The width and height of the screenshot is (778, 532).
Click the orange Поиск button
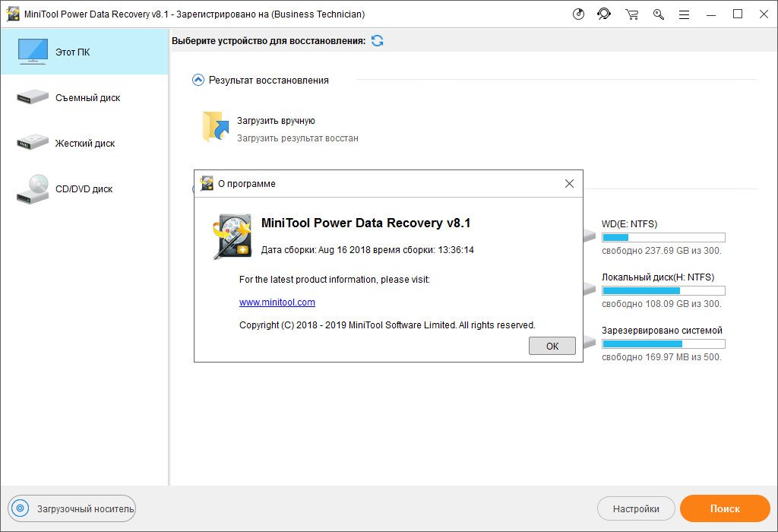point(725,508)
